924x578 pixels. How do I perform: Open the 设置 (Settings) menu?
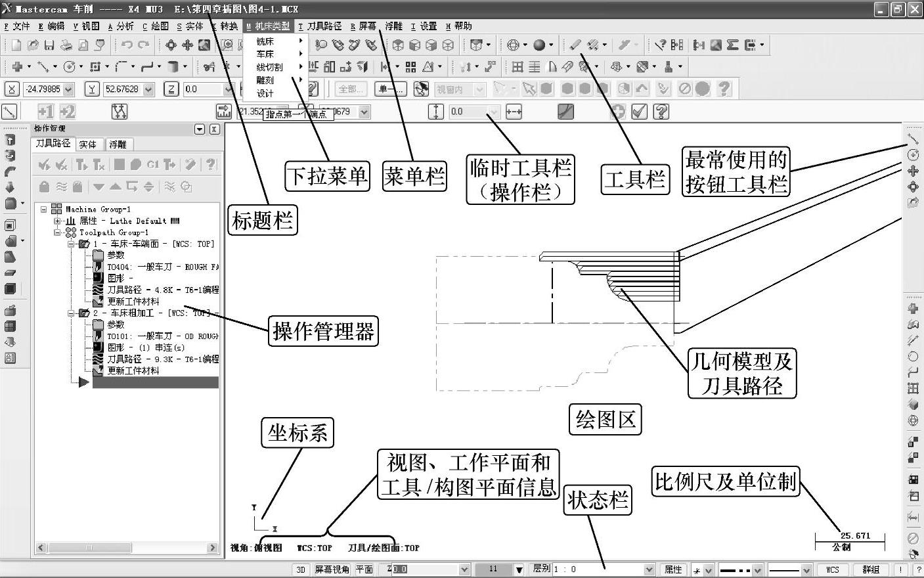pos(424,26)
